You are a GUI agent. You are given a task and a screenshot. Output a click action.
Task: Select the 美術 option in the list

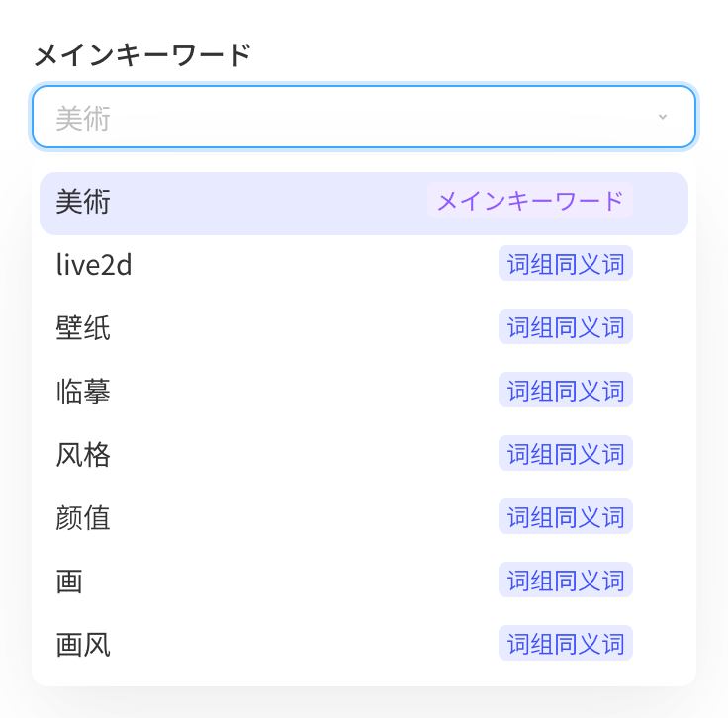tap(364, 204)
